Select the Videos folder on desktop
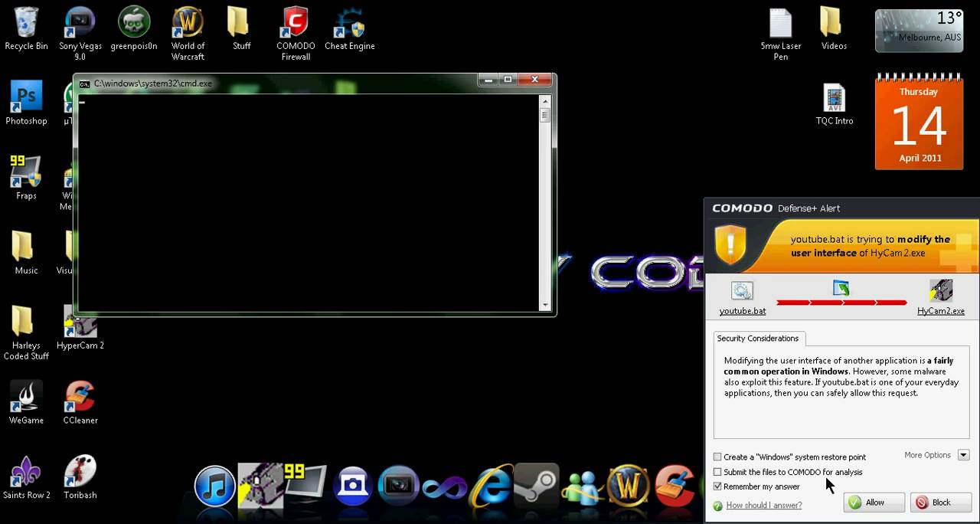This screenshot has height=524, width=980. [834, 28]
